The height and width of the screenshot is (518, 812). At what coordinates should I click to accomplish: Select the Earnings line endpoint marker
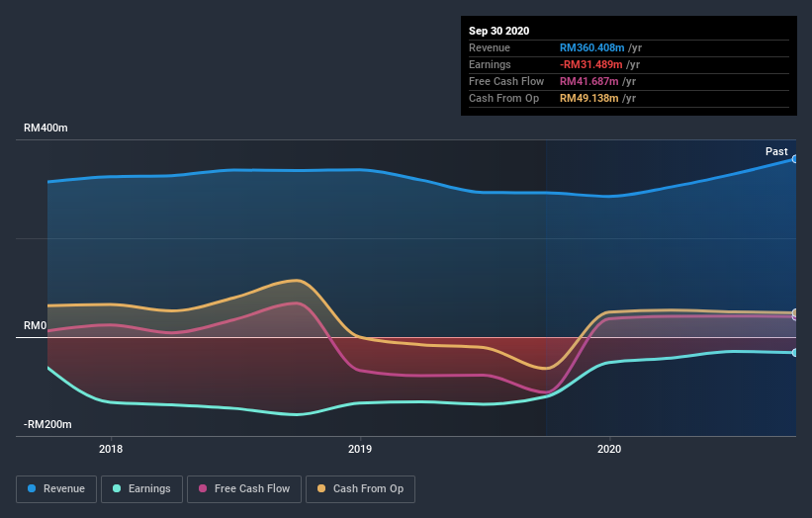(795, 352)
